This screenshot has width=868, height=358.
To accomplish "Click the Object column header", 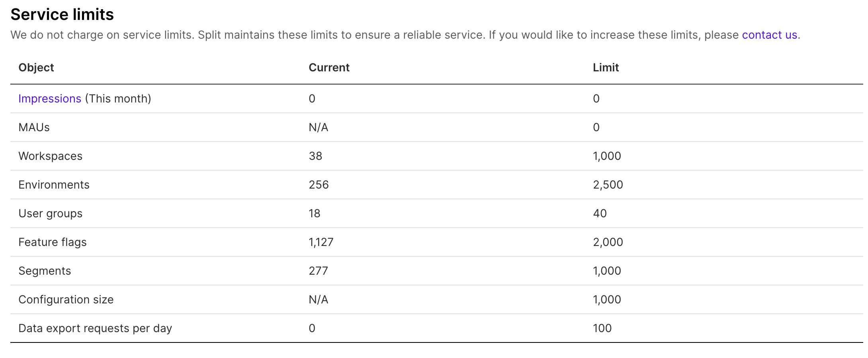I will tap(36, 67).
